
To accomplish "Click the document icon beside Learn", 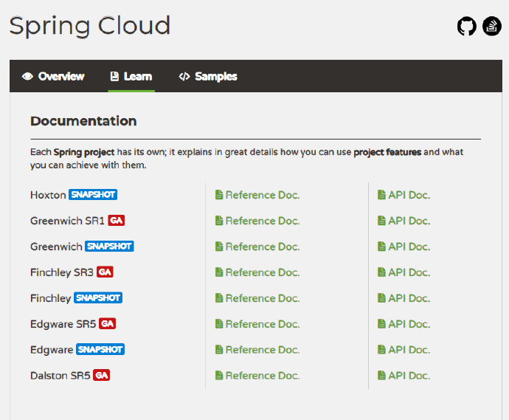I will (114, 76).
